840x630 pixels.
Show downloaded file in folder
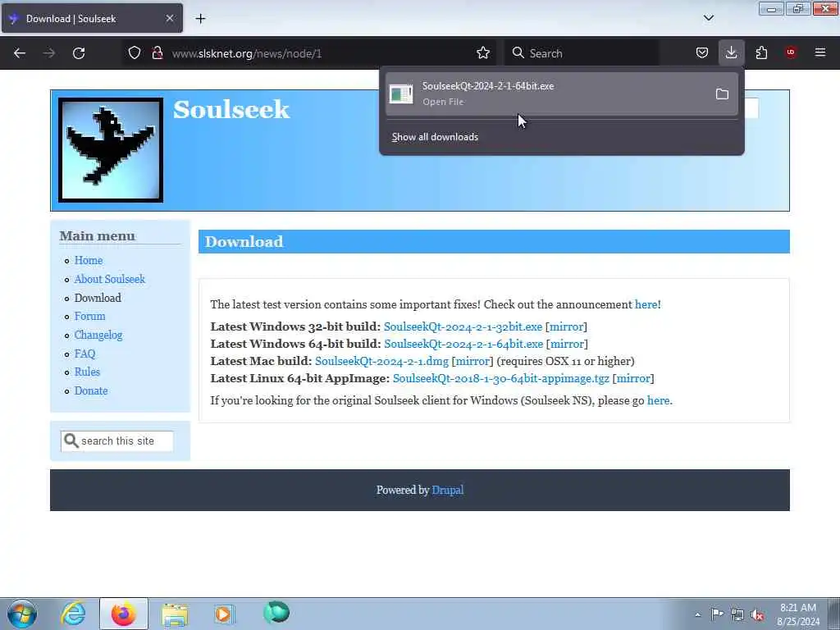pos(722,94)
